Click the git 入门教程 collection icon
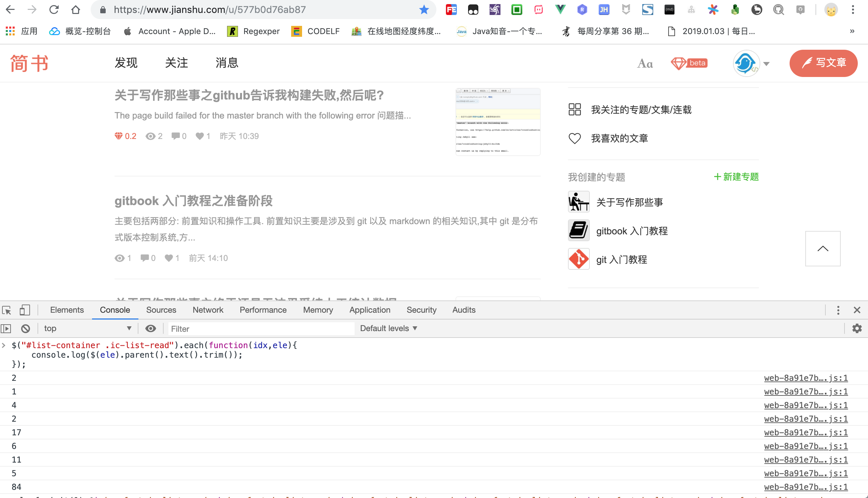Screen dimensions: 868x498 pyautogui.click(x=579, y=260)
